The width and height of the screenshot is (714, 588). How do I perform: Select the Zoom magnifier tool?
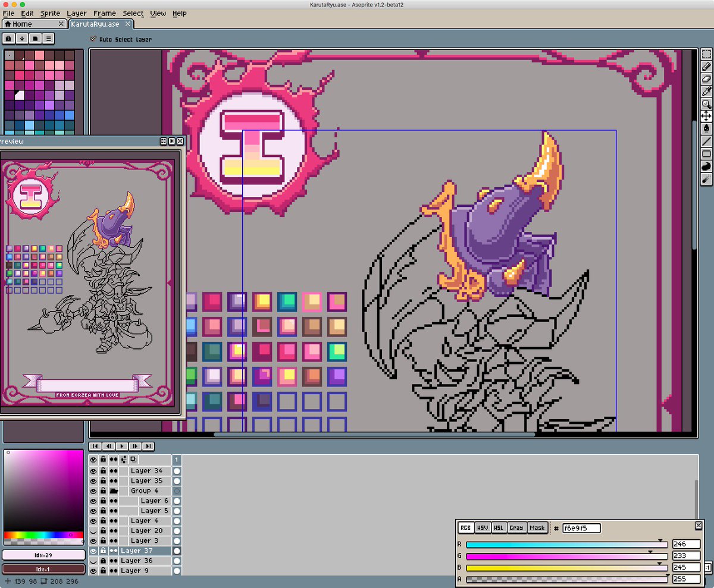click(x=706, y=104)
